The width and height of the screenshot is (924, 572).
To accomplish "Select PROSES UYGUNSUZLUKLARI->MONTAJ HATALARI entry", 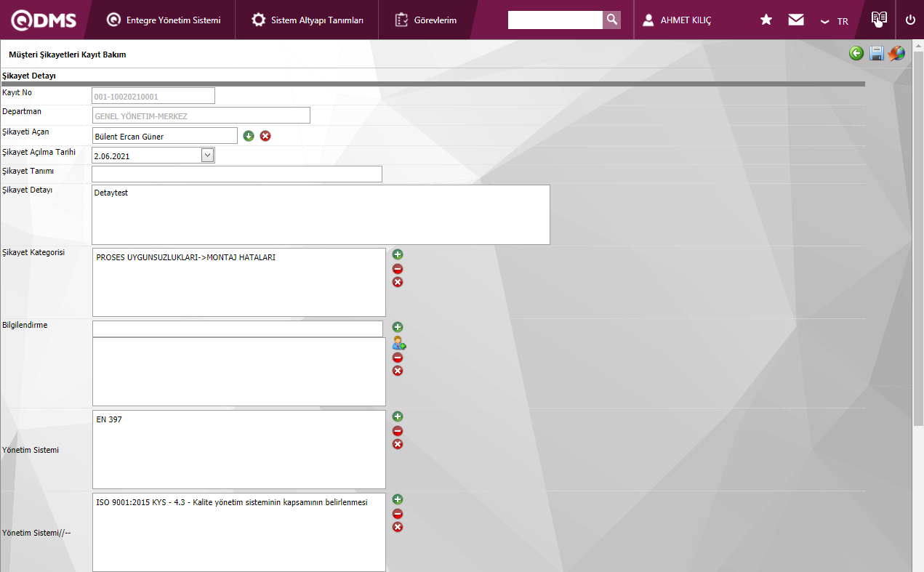I will (x=185, y=257).
